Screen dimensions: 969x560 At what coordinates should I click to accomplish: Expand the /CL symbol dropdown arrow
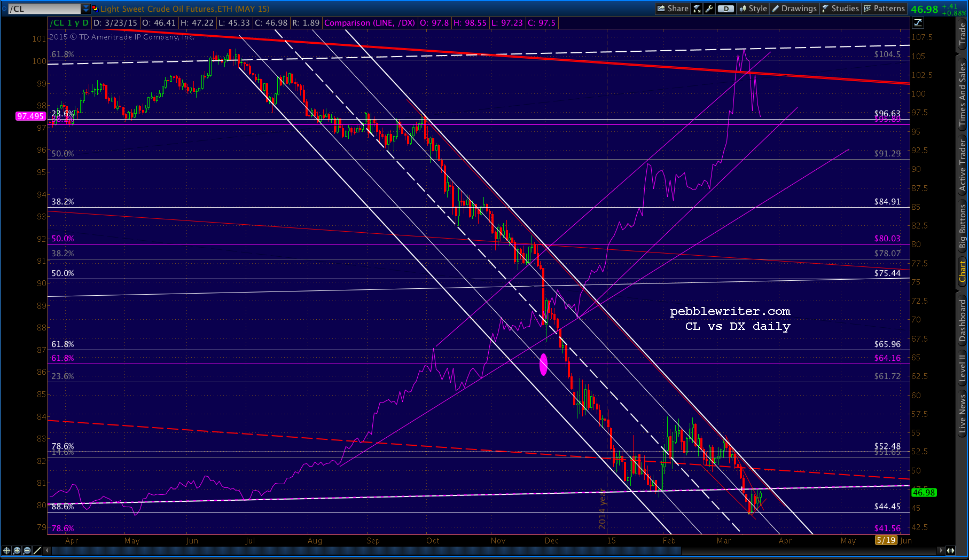tap(85, 9)
